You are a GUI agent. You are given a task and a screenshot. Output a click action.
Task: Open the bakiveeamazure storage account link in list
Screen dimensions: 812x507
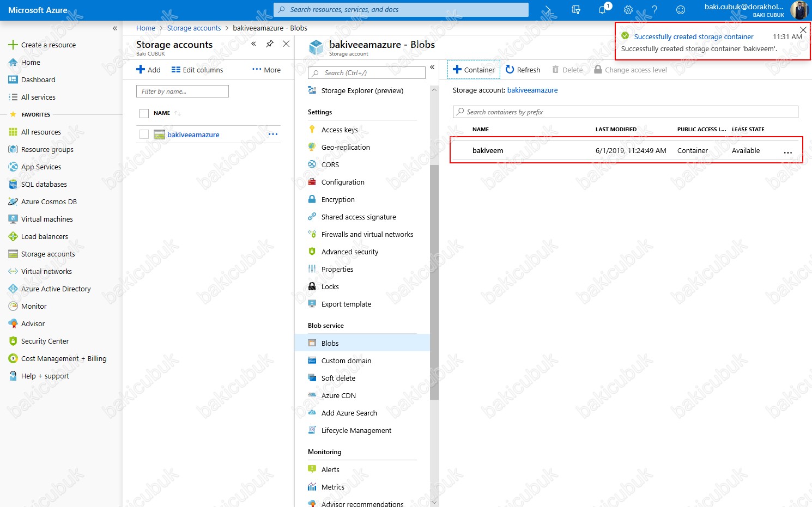[193, 135]
